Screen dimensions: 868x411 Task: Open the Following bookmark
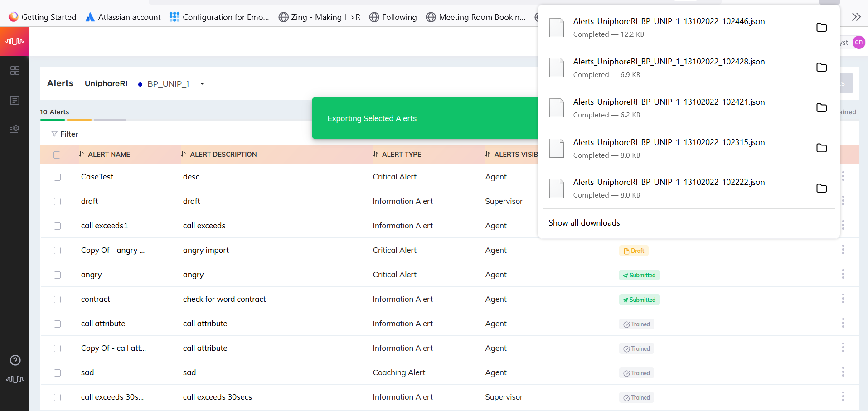[x=393, y=17]
